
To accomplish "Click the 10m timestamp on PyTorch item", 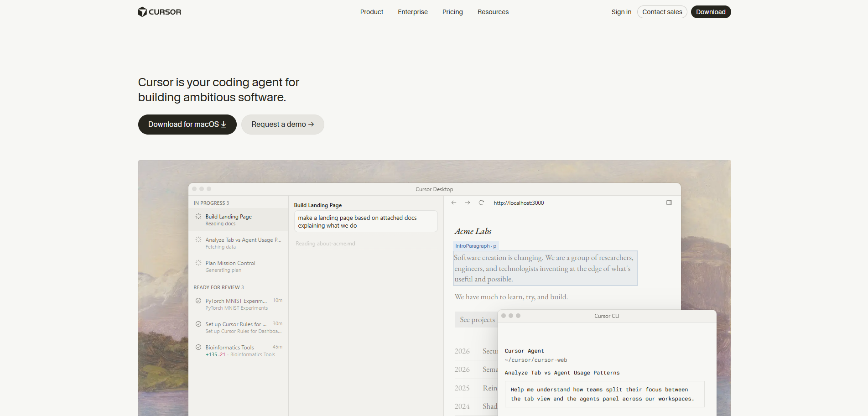I will click(277, 300).
